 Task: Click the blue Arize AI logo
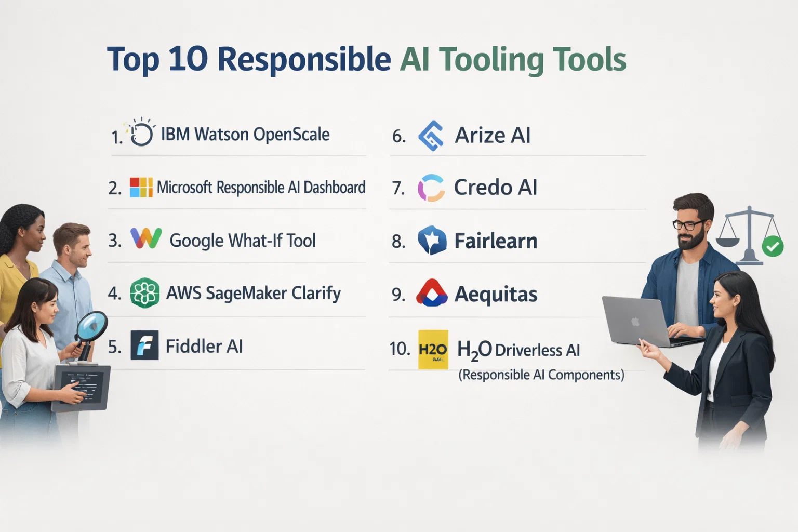click(431, 136)
